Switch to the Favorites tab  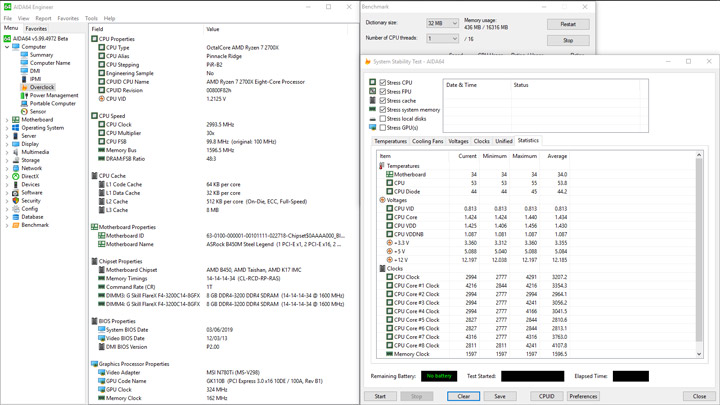[36, 28]
